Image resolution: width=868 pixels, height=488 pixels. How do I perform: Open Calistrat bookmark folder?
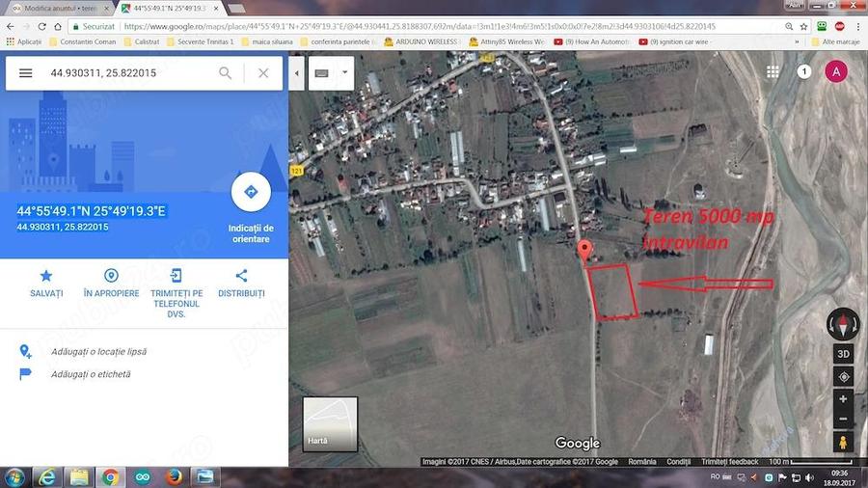(142, 41)
